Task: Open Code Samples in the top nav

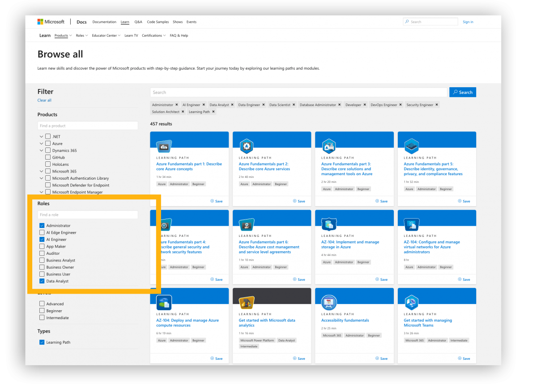Action: [158, 22]
